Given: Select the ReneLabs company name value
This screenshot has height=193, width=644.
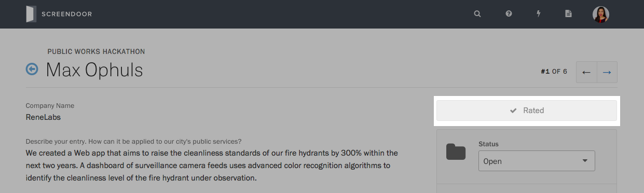Looking at the screenshot, I should pyautogui.click(x=43, y=117).
